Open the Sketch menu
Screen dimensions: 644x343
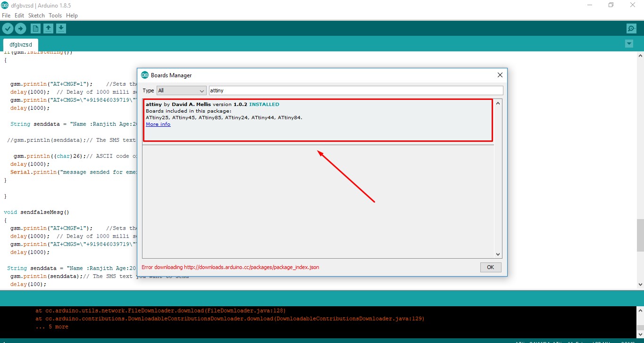click(x=36, y=16)
